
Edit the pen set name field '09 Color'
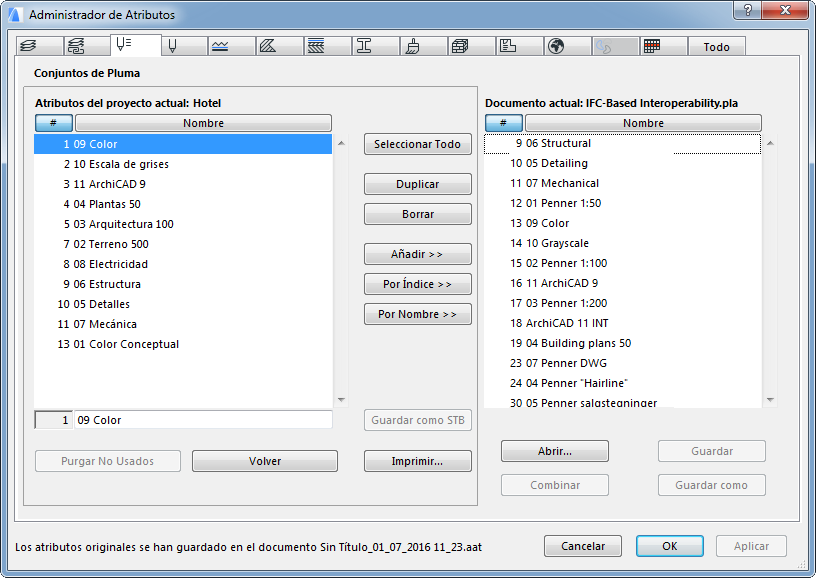click(x=203, y=420)
